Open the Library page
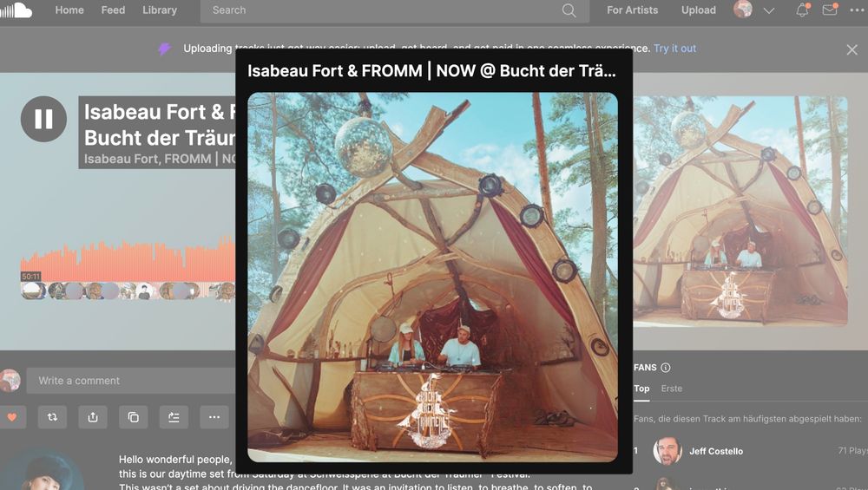This screenshot has width=868, height=490. [x=160, y=10]
